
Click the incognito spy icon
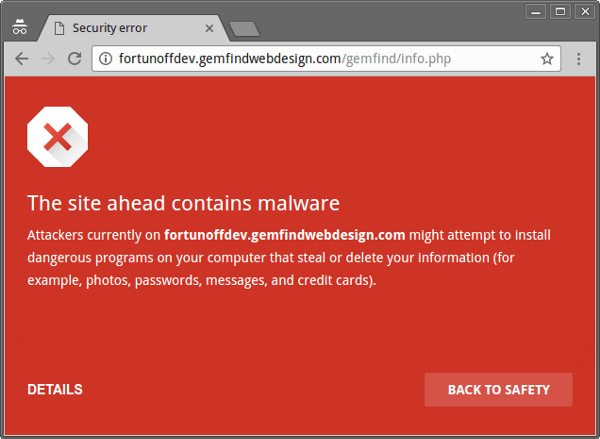coord(20,27)
